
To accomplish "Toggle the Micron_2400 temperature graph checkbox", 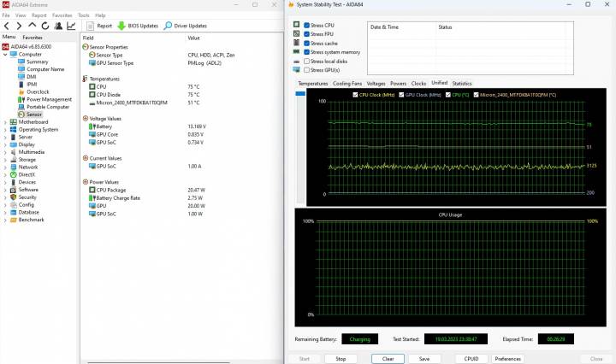I will click(x=477, y=95).
